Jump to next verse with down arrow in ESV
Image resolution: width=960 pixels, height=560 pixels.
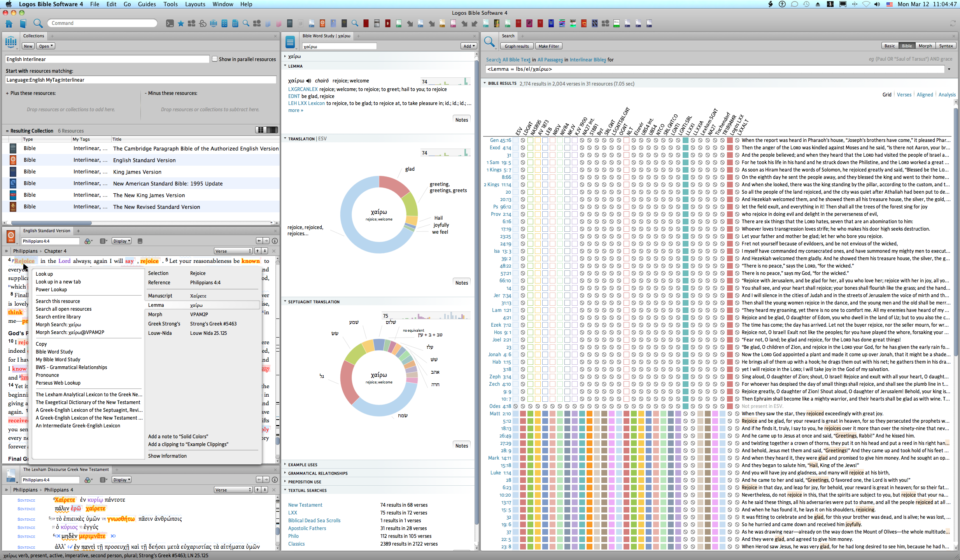click(x=265, y=251)
